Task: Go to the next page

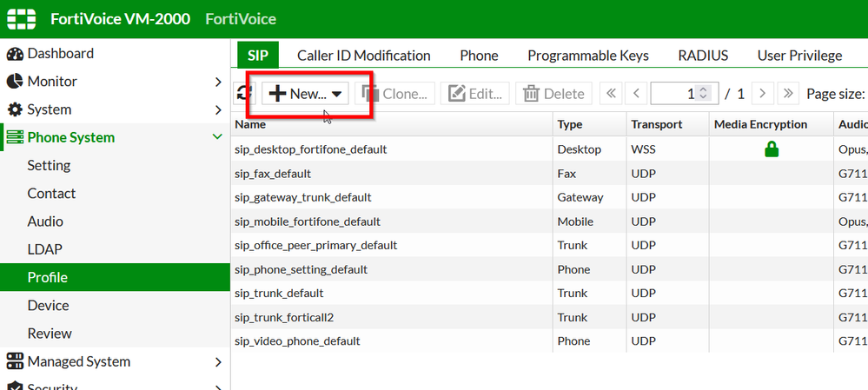Action: (762, 93)
